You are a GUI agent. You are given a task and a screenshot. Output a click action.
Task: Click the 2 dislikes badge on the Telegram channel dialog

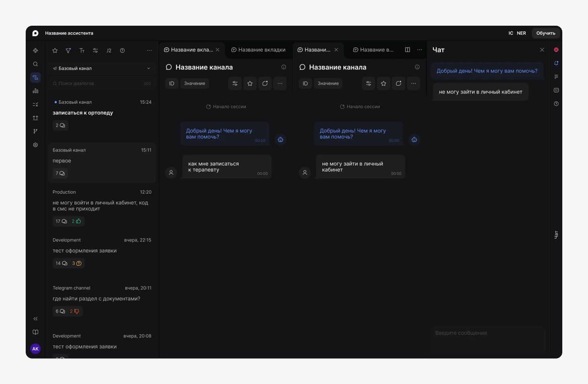coord(75,311)
